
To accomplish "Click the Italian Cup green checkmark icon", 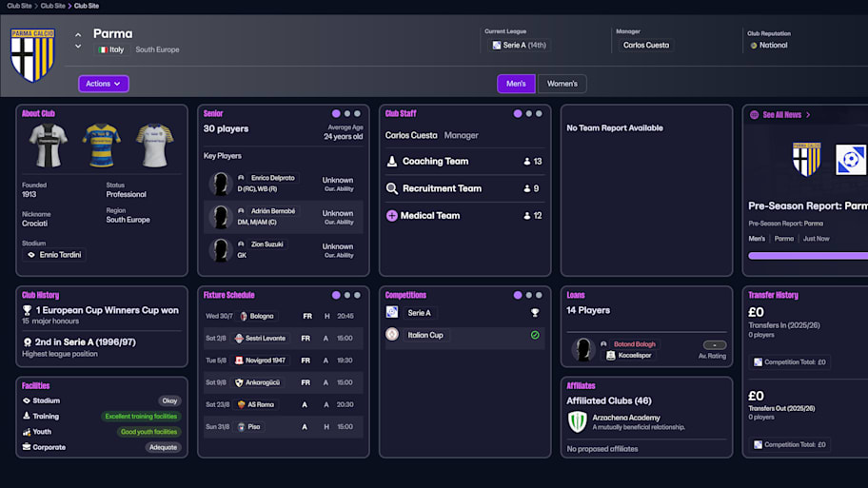I will click(535, 335).
